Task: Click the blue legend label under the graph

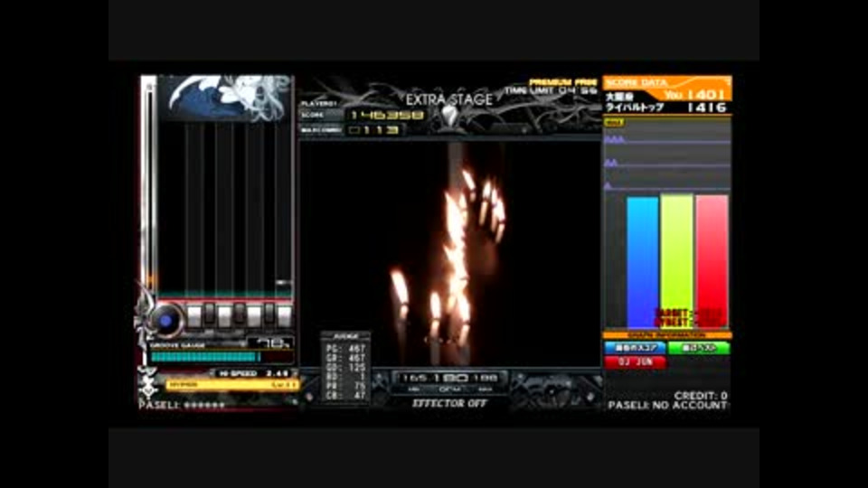Action: [x=635, y=348]
